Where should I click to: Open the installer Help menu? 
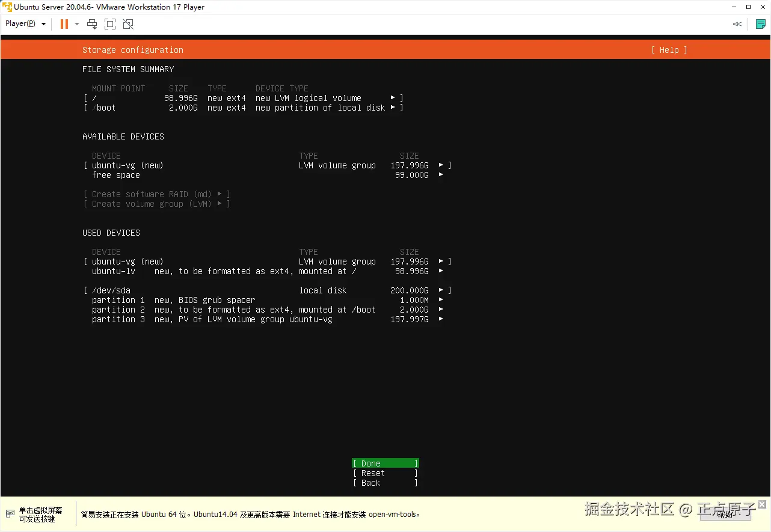click(669, 50)
